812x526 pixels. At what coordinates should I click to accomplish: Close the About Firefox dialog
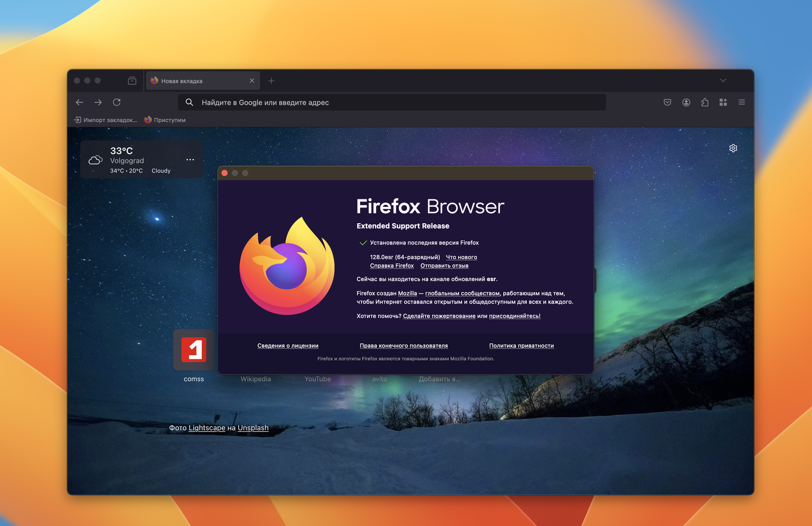pyautogui.click(x=225, y=173)
